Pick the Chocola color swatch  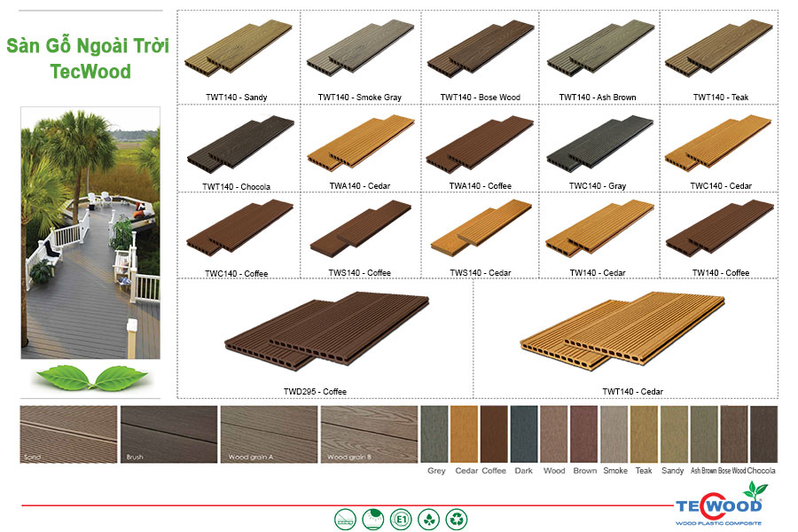[x=763, y=434]
